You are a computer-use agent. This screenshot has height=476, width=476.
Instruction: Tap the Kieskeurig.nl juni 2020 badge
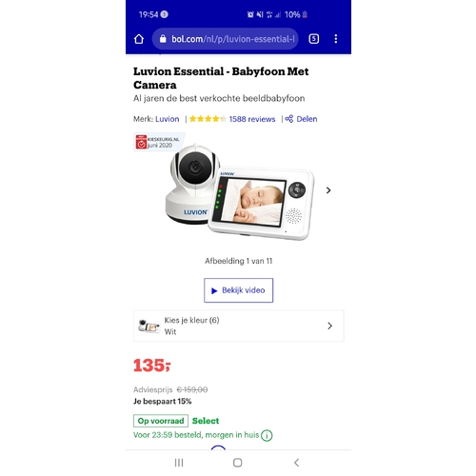click(x=158, y=142)
